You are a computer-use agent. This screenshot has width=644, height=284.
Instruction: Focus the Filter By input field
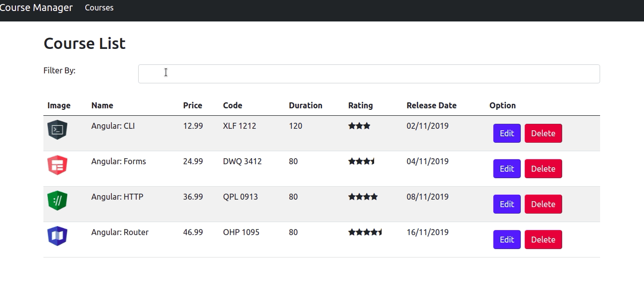click(x=369, y=74)
